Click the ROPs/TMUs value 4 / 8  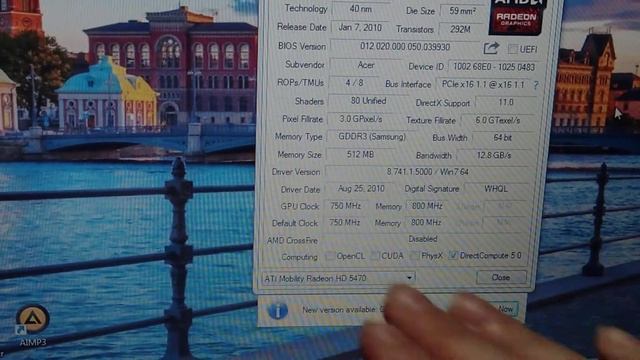tap(354, 83)
